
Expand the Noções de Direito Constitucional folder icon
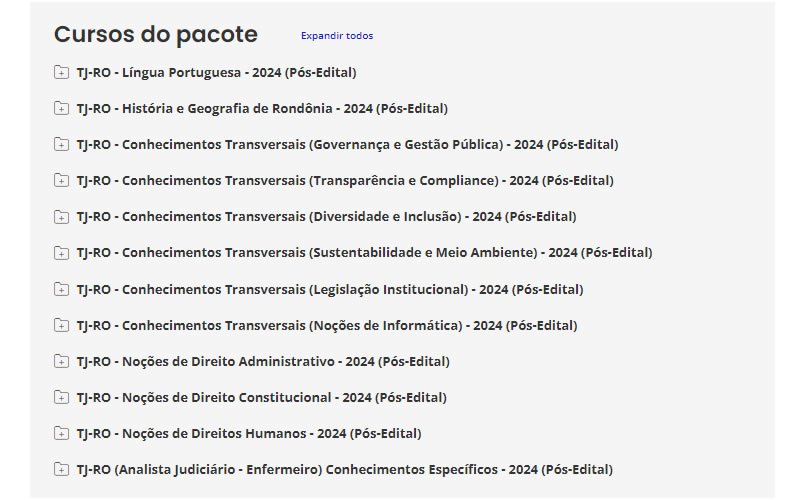point(62,397)
